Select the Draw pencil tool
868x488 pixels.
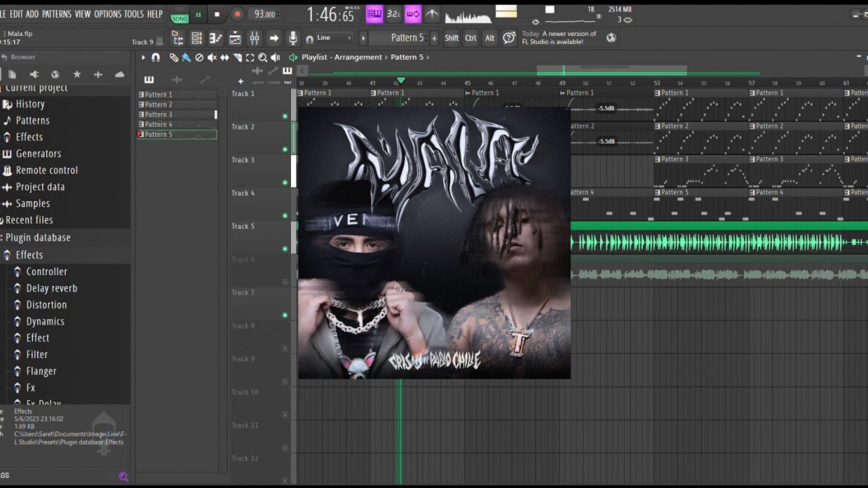[x=174, y=58]
